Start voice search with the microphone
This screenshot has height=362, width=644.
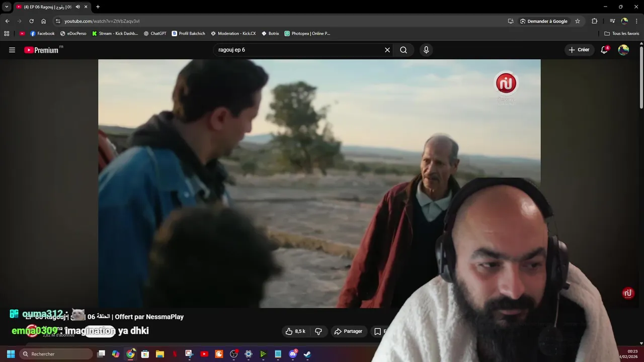click(426, 50)
